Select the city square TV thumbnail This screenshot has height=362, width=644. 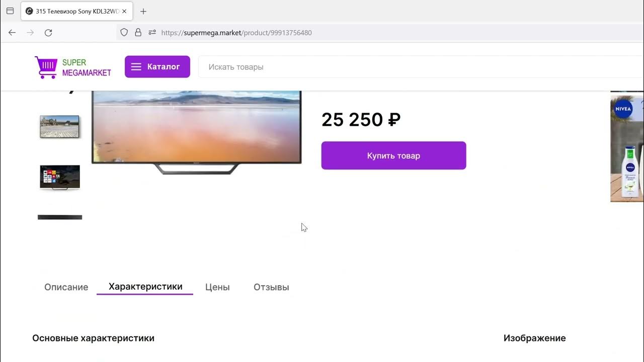coord(59,127)
